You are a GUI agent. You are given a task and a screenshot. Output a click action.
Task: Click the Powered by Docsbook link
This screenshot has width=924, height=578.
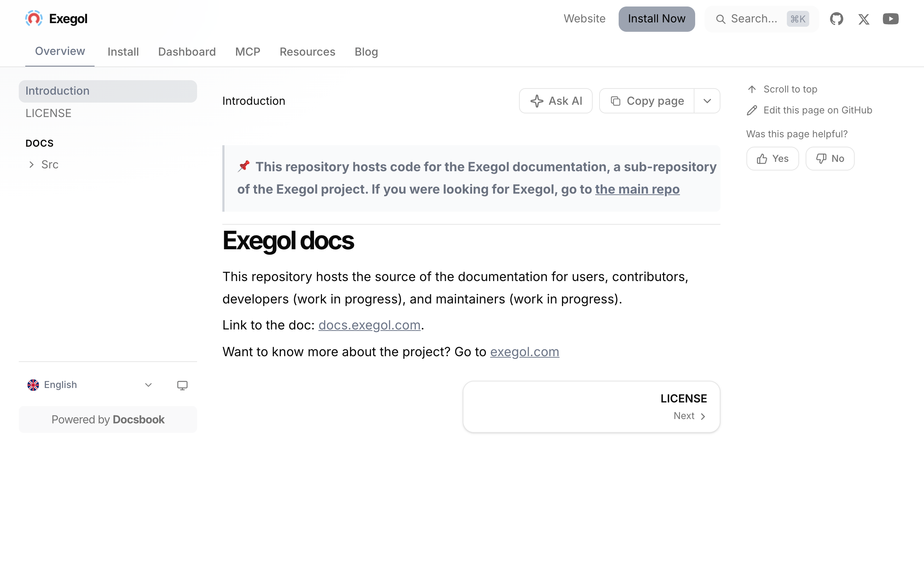(108, 419)
